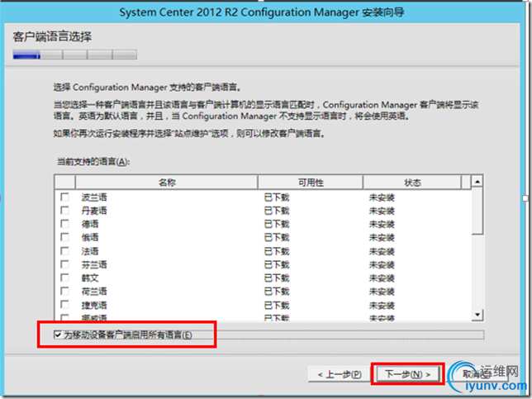Click the 德语 language name
The image size is (532, 399).
(x=90, y=224)
